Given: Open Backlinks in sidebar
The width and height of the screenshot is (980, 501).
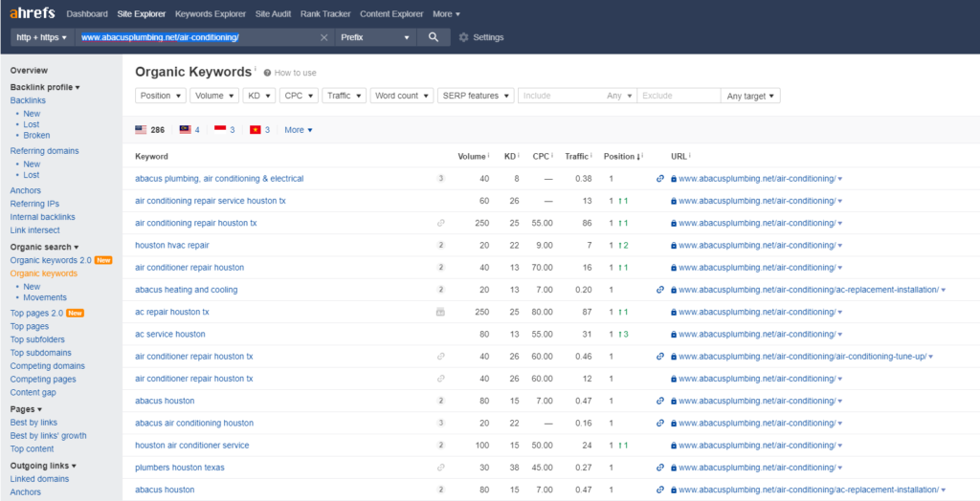Looking at the screenshot, I should (x=28, y=100).
